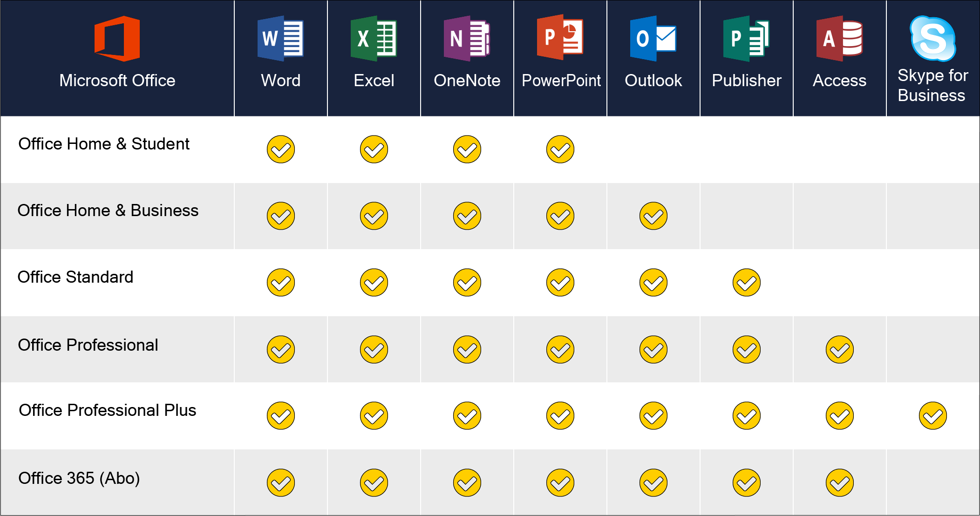Select the Office Professional Plus label
The width and height of the screenshot is (980, 516).
(x=108, y=410)
